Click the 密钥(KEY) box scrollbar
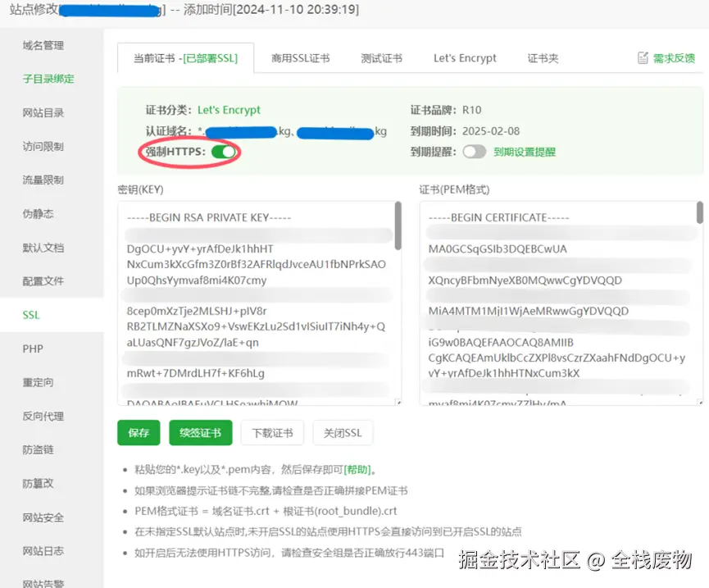The width and height of the screenshot is (709, 588). coord(398,226)
